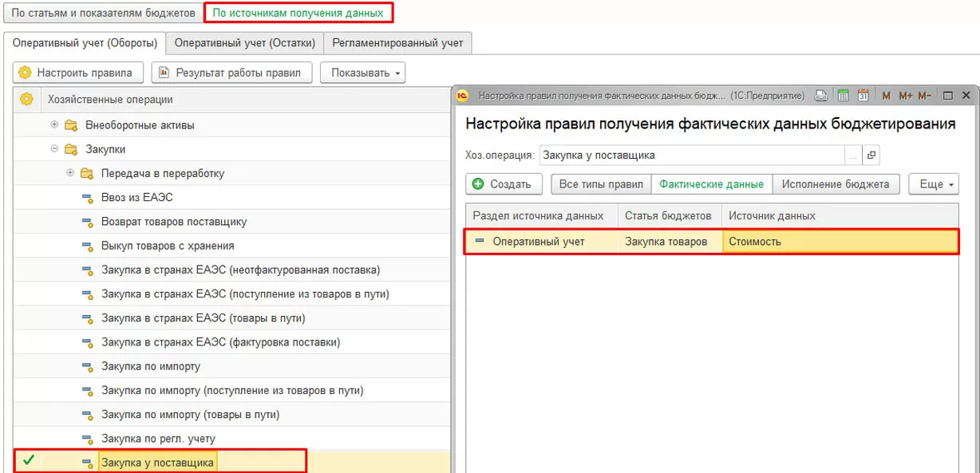
Task: Select По источникам получения данных tab
Action: point(298,14)
